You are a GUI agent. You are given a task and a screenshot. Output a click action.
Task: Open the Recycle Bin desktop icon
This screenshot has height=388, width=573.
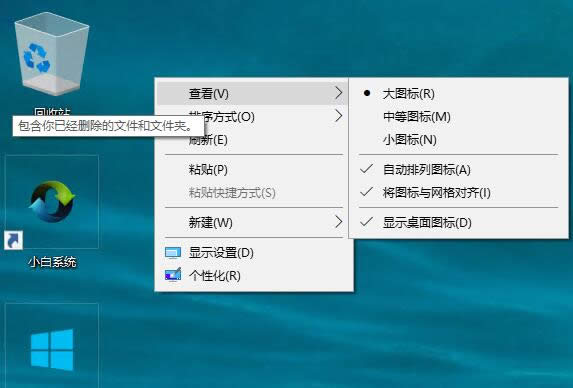(52, 54)
